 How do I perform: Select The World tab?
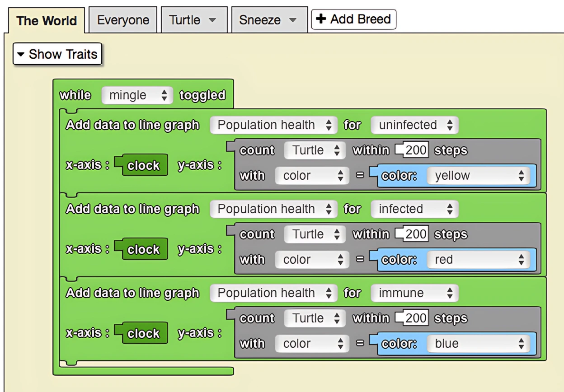pos(46,21)
